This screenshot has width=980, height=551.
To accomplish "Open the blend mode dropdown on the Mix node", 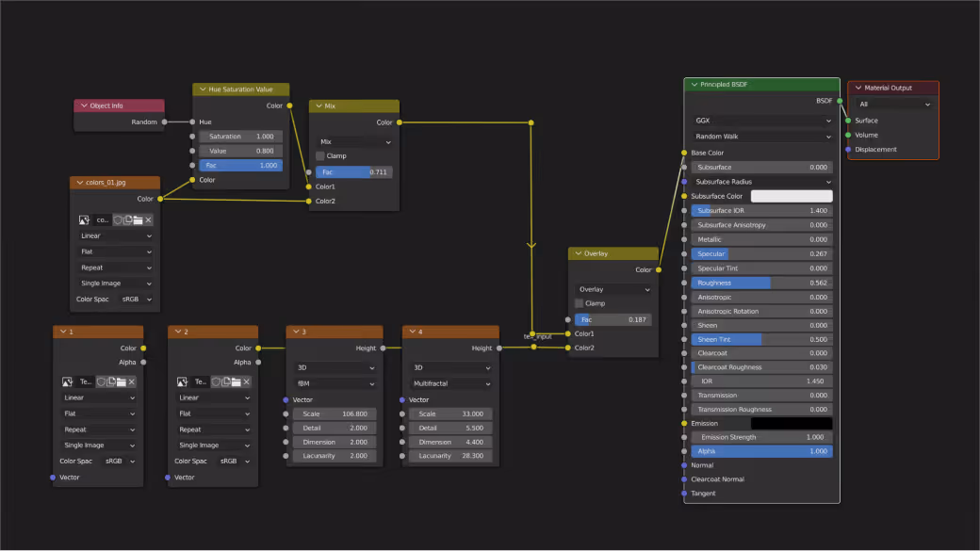I will pyautogui.click(x=353, y=143).
